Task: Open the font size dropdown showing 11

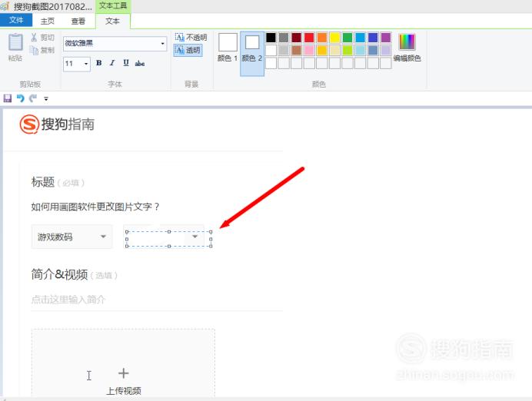Action: click(x=86, y=64)
